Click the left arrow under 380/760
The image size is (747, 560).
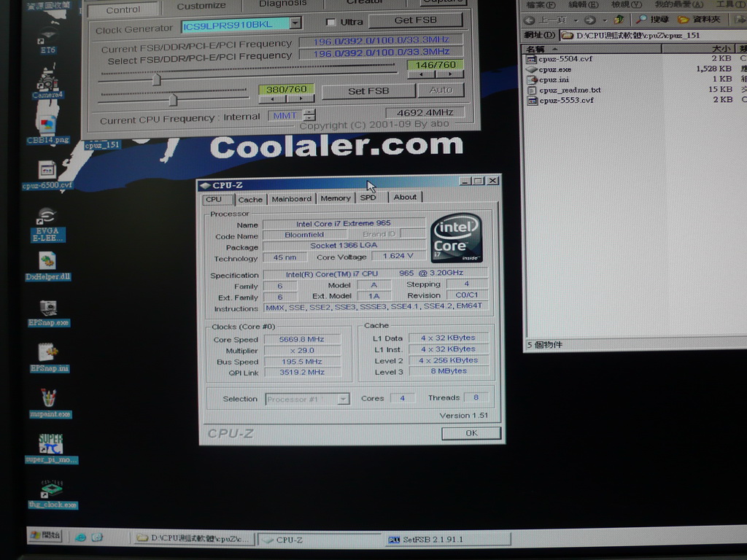[x=273, y=99]
